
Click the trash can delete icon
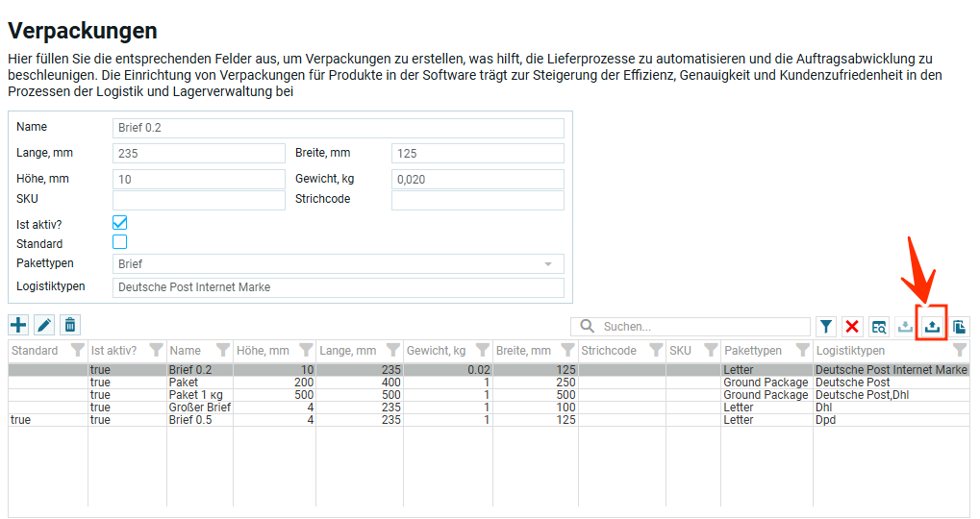pos(70,326)
